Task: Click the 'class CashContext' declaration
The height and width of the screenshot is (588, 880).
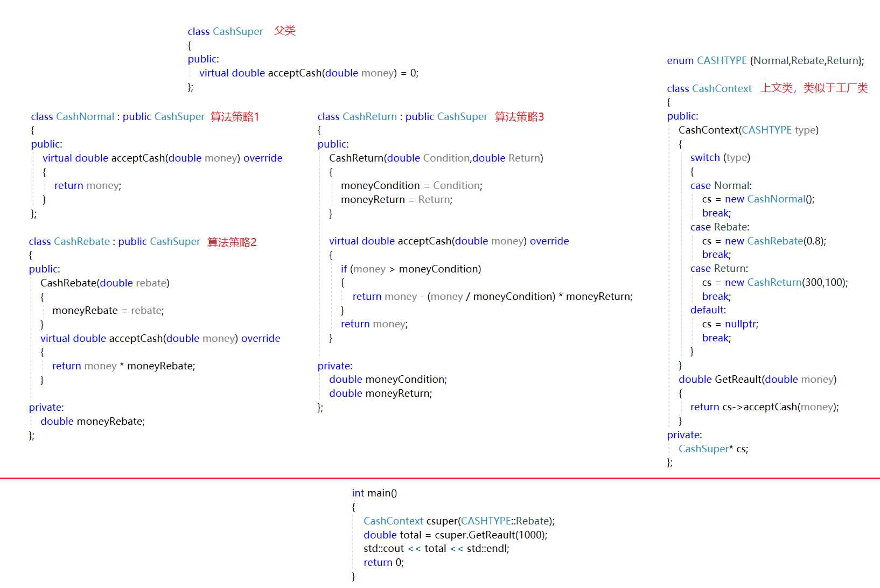Action: coord(709,88)
